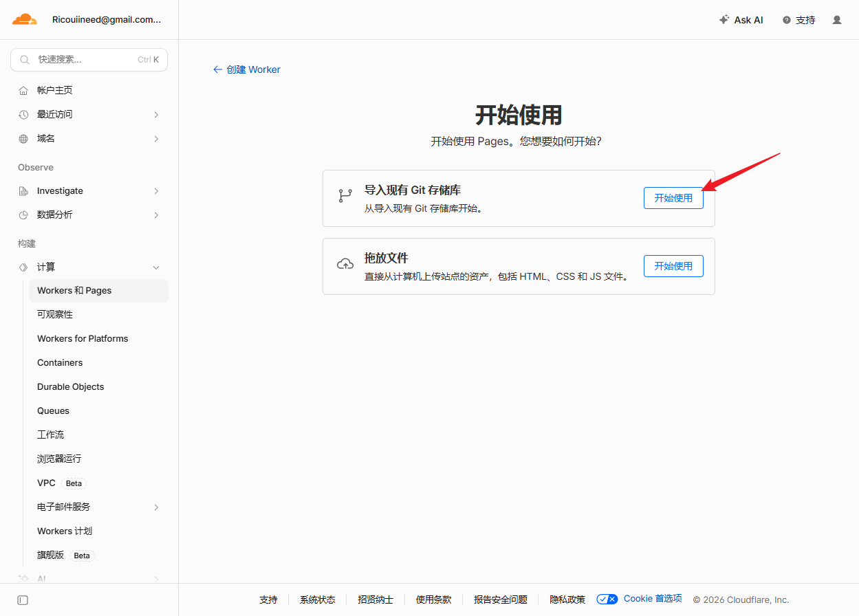The height and width of the screenshot is (616, 859).
Task: Click the globe icon beside 域名
Action: [x=23, y=138]
